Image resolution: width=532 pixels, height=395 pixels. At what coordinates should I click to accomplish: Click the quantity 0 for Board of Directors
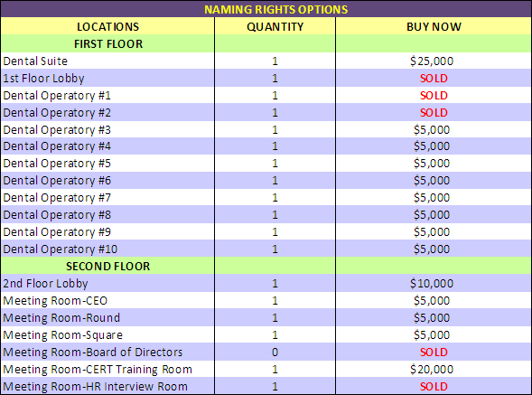click(x=275, y=353)
